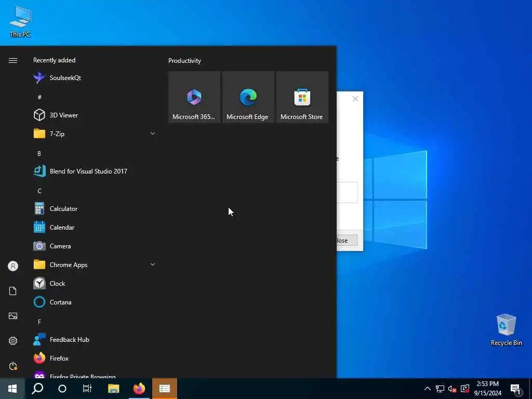Screen dimensions: 532x399
Task: Select the Recycle Bin desktop icon
Action: [506, 330]
